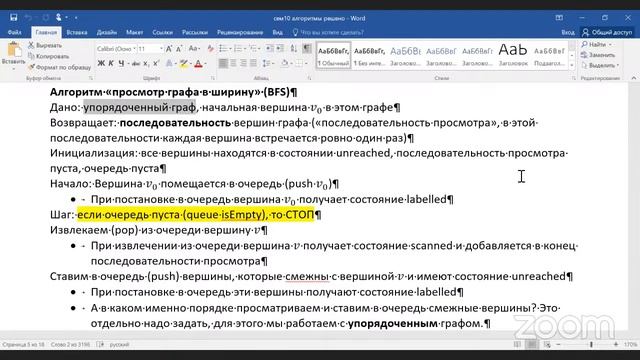Open Выделить select dropdown
The height and width of the screenshot is (360, 640).
(x=600, y=65)
